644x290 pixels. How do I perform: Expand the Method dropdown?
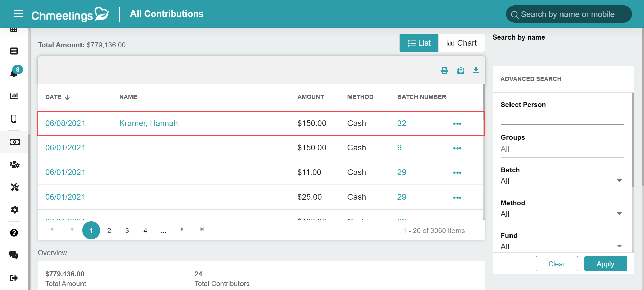[x=562, y=214]
